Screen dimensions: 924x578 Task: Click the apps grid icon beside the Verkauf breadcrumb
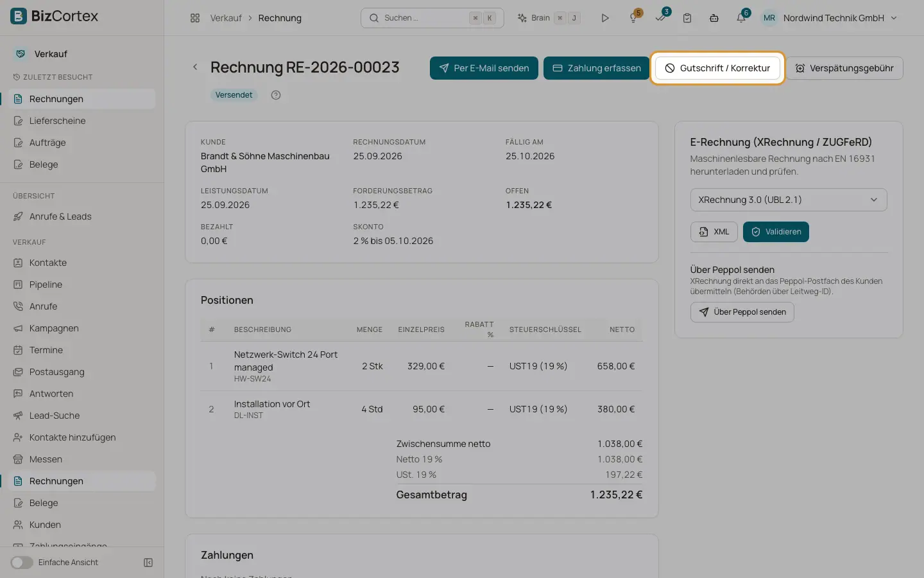point(195,18)
